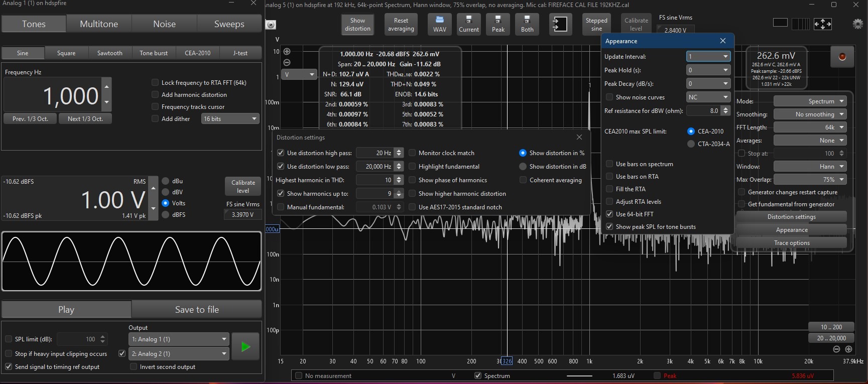Image resolution: width=868 pixels, height=384 pixels.
Task: Select the Tone burst tab
Action: 154,53
